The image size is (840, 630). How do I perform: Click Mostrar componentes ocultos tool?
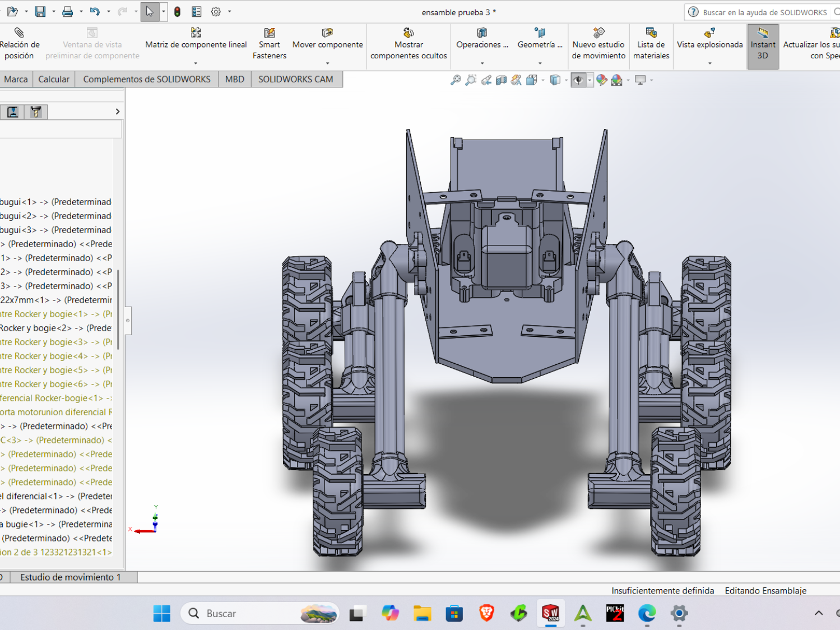tap(409, 44)
